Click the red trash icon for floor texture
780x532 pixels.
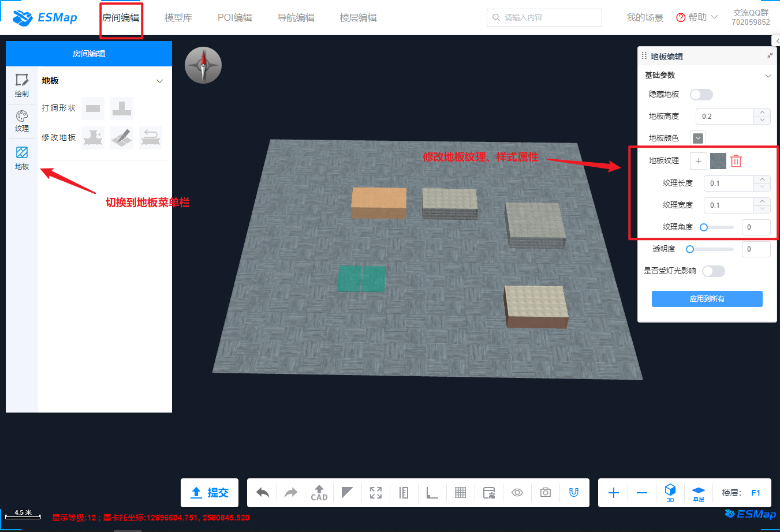pos(736,161)
